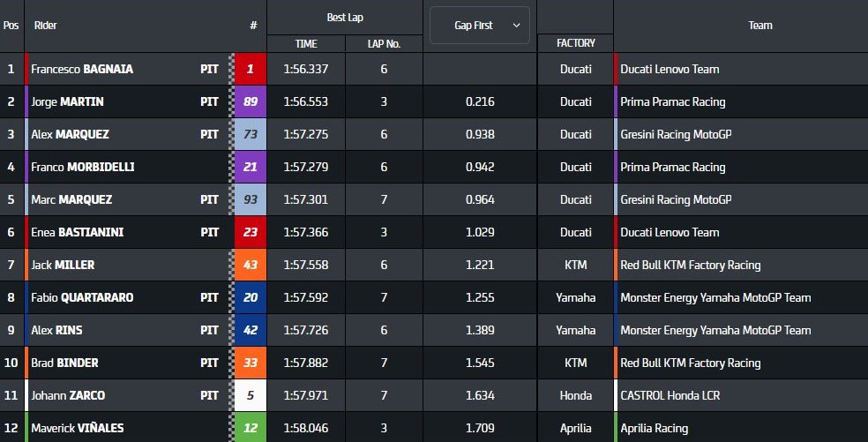868x442 pixels.
Task: Click the LAP No. sub-header
Action: pos(385,44)
